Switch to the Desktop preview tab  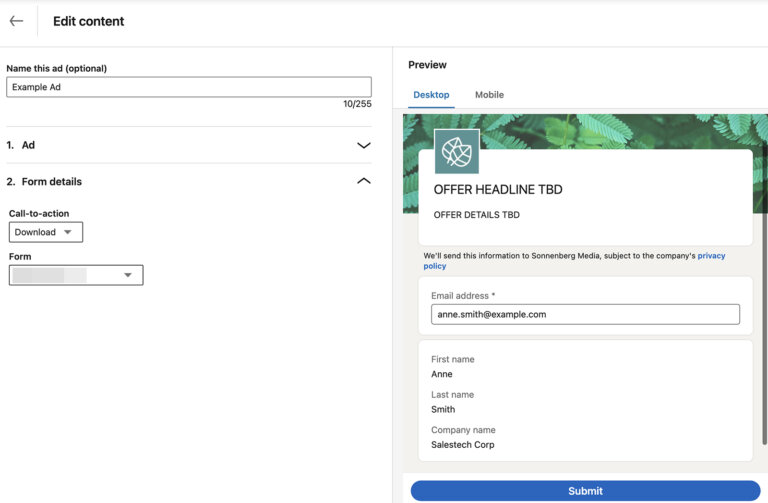tap(431, 95)
